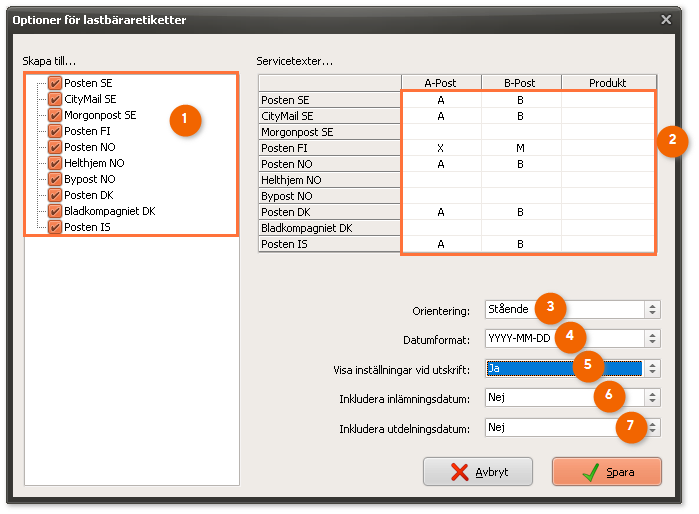Toggle the Helthjem NO checkbox
The image size is (699, 514).
pos(55,163)
